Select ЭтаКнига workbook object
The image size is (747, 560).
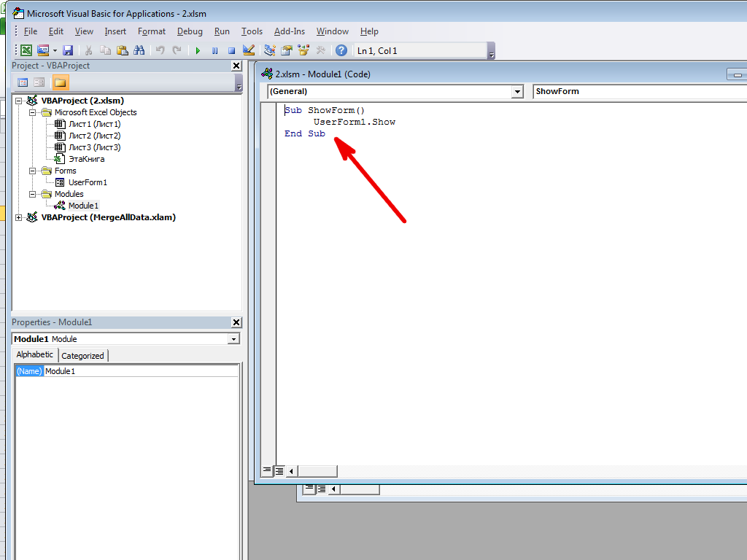pos(86,159)
